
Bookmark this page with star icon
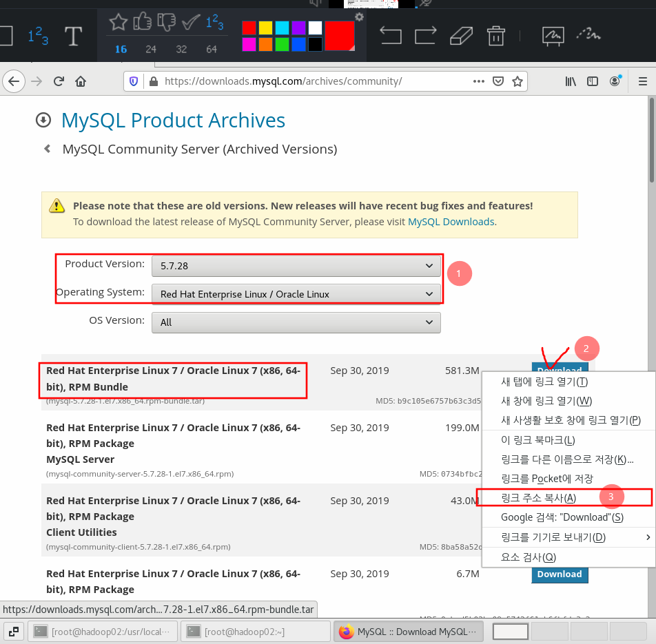point(517,81)
